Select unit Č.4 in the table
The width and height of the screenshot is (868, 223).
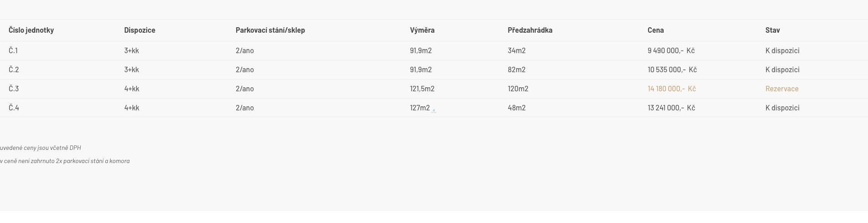click(14, 108)
